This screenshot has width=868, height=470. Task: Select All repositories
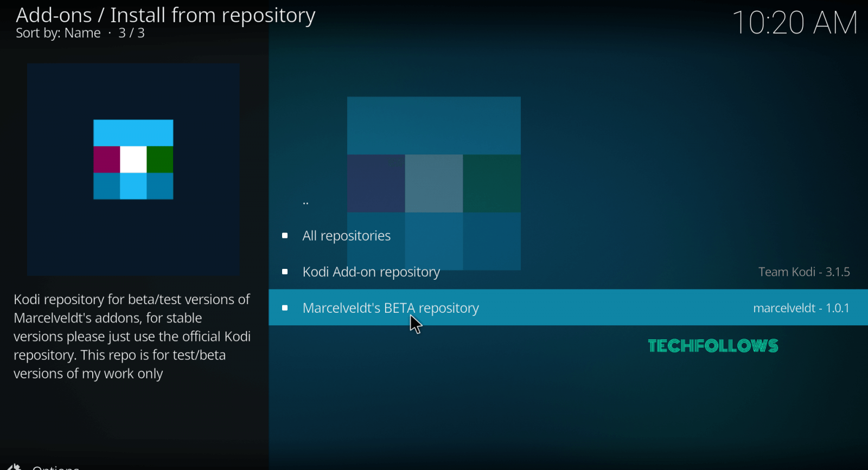(x=568, y=236)
